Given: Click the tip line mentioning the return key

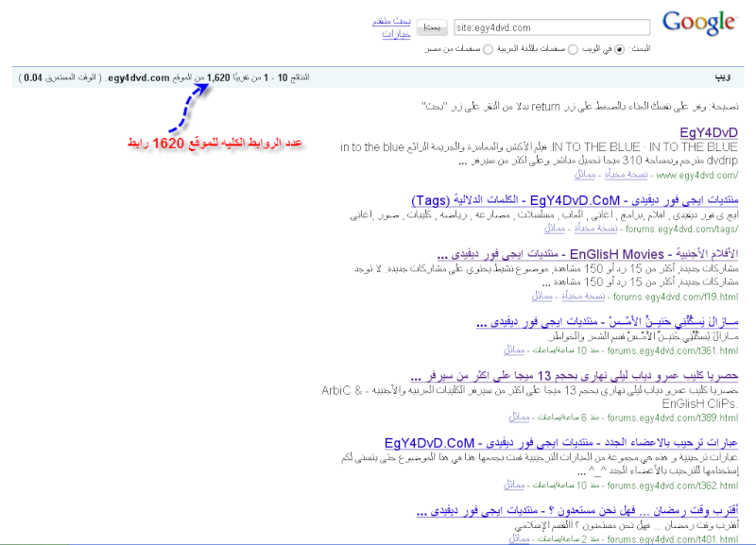Looking at the screenshot, I should pos(580,106).
